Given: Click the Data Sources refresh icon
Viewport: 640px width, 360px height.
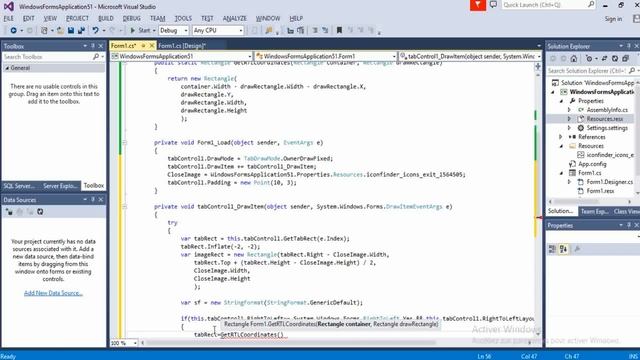Looking at the screenshot, I should point(40,212).
